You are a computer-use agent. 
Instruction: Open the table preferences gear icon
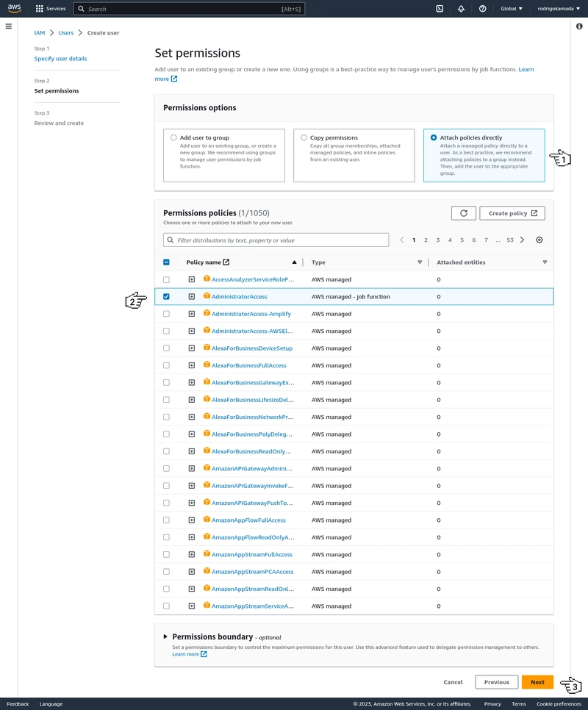coord(539,240)
